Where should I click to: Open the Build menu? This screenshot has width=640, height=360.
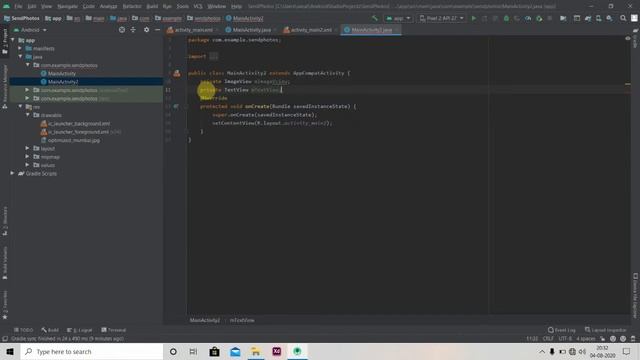click(152, 7)
